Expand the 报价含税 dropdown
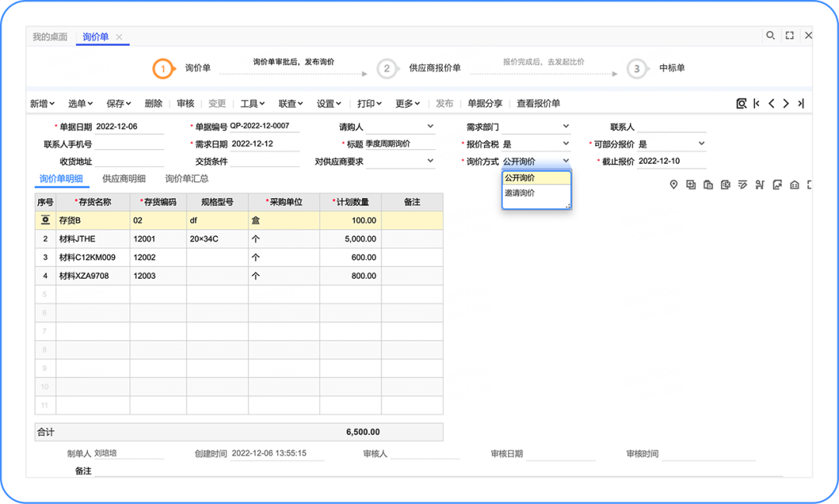 pos(566,144)
